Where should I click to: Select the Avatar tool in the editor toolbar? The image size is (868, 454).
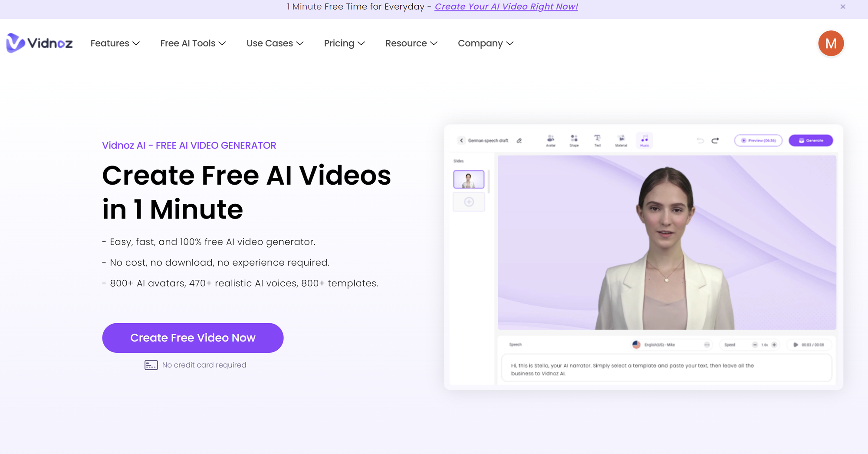coord(550,140)
